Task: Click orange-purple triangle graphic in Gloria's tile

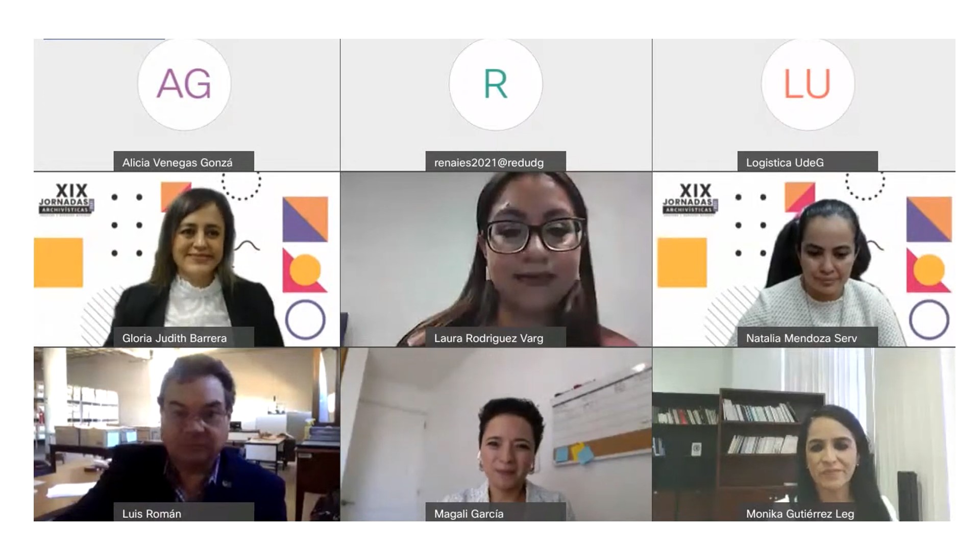Action: click(305, 219)
